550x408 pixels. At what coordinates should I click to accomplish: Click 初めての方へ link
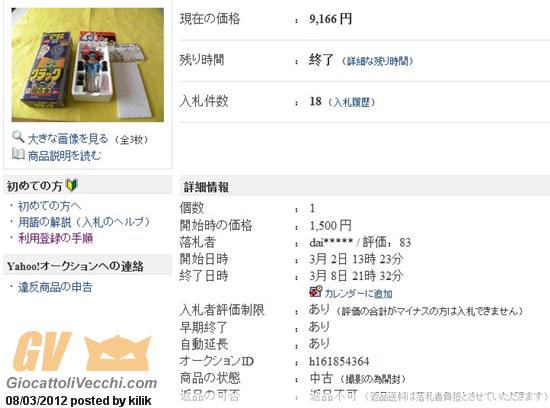coord(49,206)
